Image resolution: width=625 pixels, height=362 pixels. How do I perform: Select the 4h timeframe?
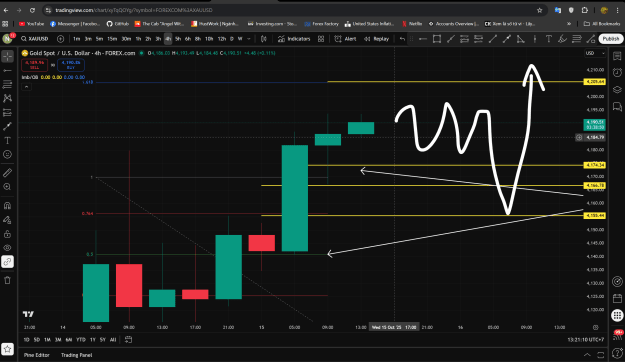(x=168, y=39)
